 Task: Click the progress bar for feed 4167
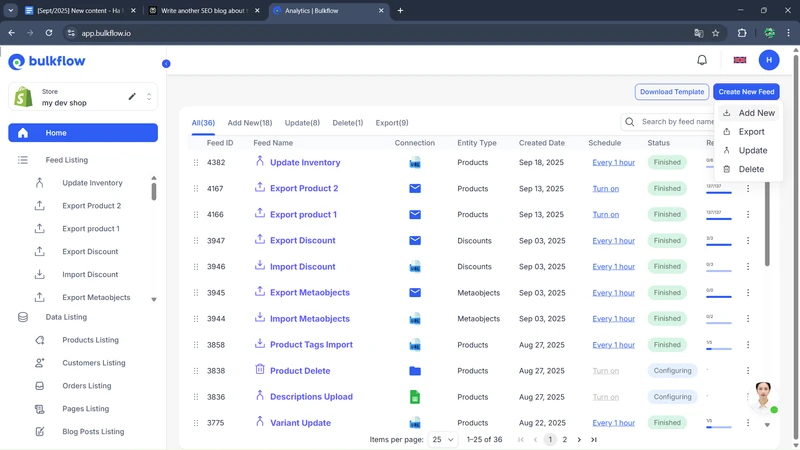coord(718,191)
